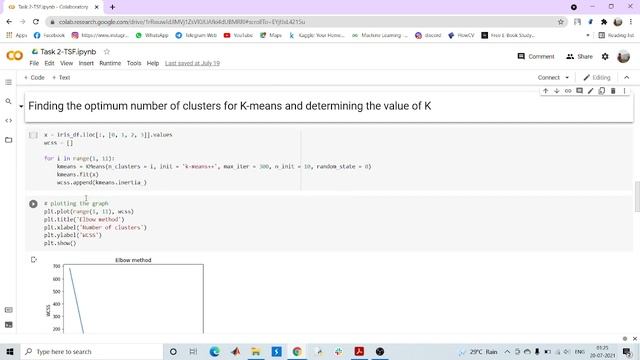Open the table of contents sidebar icon

point(9,82)
